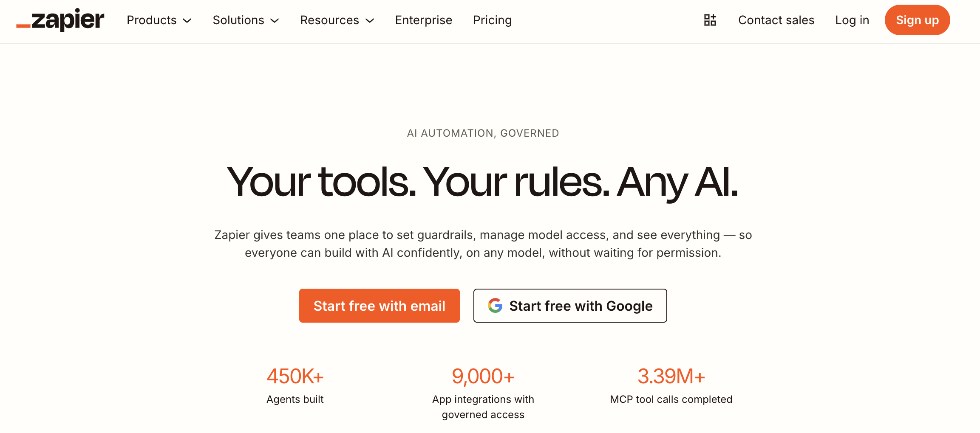Image resolution: width=980 pixels, height=433 pixels.
Task: Open the Resources menu
Action: click(337, 20)
